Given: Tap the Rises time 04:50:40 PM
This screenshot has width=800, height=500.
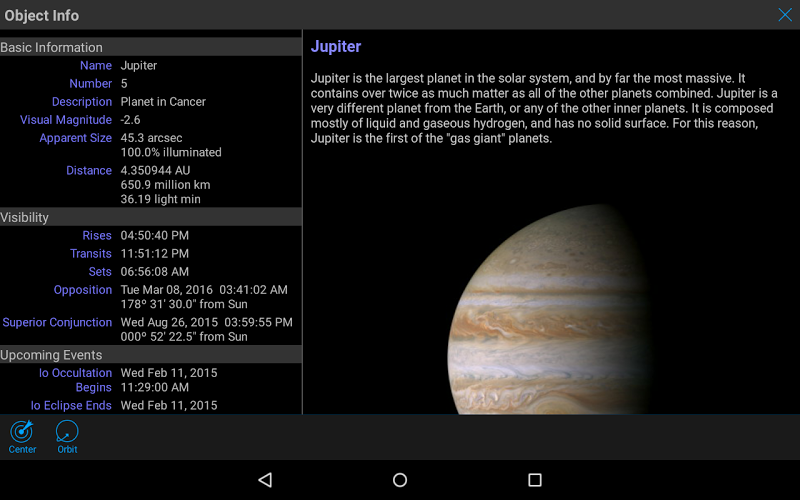Looking at the screenshot, I should pos(155,236).
